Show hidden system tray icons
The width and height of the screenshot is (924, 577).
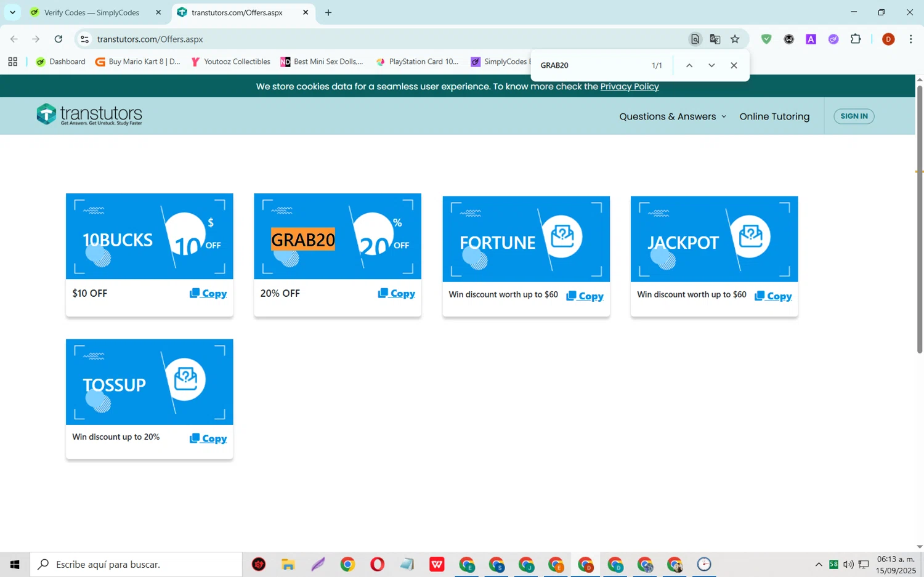pos(818,564)
